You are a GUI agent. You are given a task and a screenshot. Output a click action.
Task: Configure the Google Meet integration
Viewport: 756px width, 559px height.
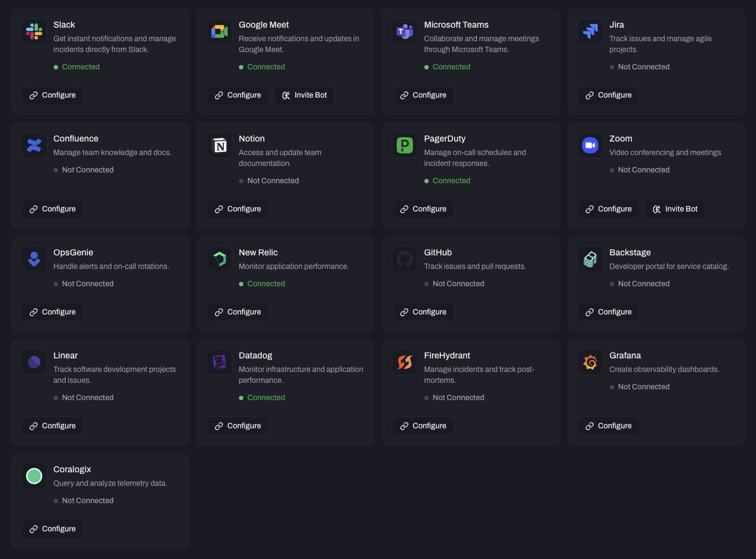[x=238, y=95]
